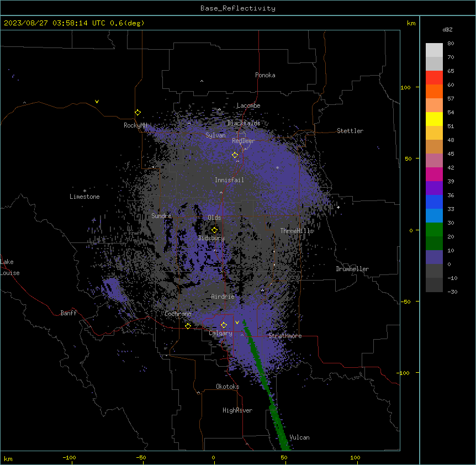Select the yellow diamond marker between Olds and Didsbury
This screenshot has width=476, height=465.
[214, 230]
